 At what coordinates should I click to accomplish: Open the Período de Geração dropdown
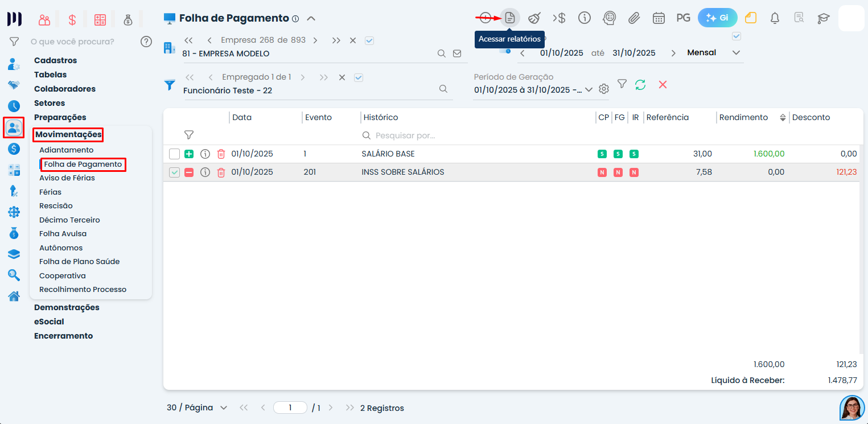click(589, 89)
